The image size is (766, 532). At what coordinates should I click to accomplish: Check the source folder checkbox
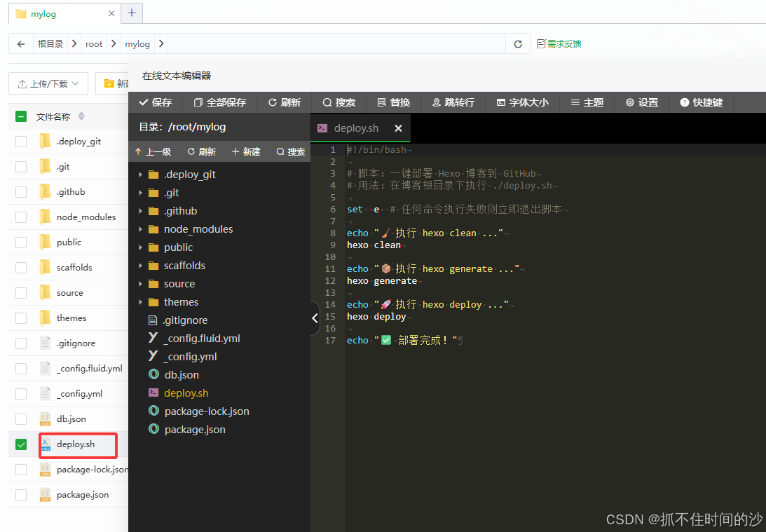tap(21, 292)
